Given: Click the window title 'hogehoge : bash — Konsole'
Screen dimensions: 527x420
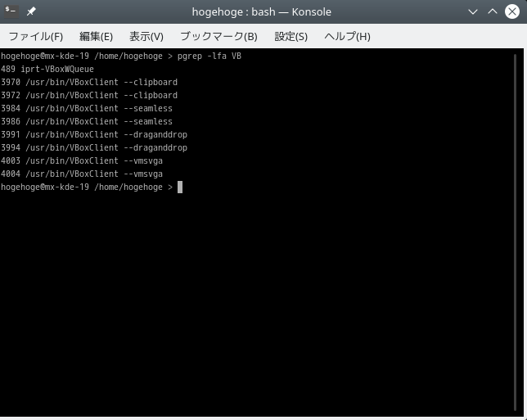Looking at the screenshot, I should coord(262,11).
